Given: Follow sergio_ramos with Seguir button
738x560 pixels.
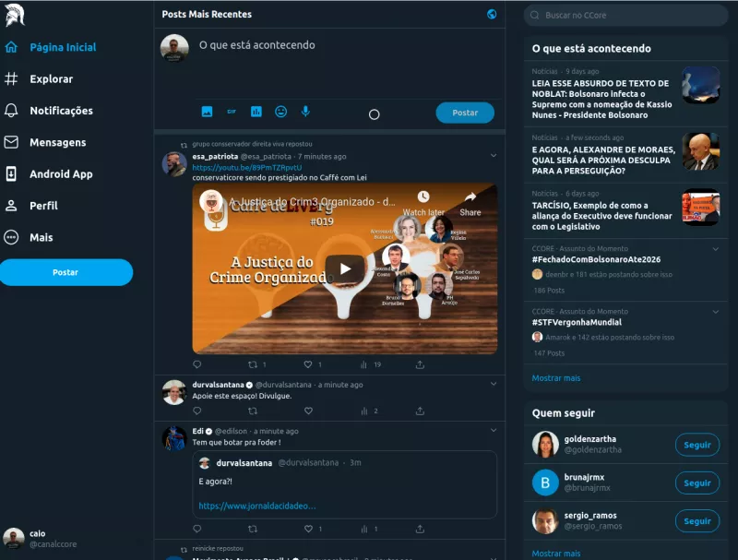Looking at the screenshot, I should (x=697, y=521).
